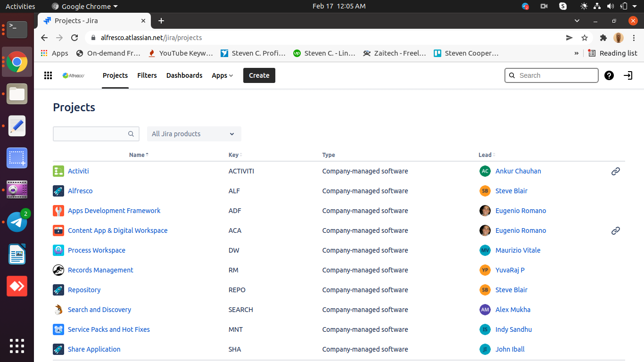Show applications grid in Ubuntu dock
This screenshot has width=644, height=362.
[x=17, y=346]
